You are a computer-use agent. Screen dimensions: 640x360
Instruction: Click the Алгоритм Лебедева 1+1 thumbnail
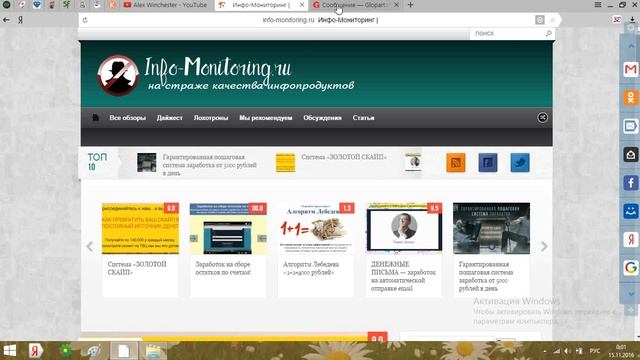click(316, 228)
